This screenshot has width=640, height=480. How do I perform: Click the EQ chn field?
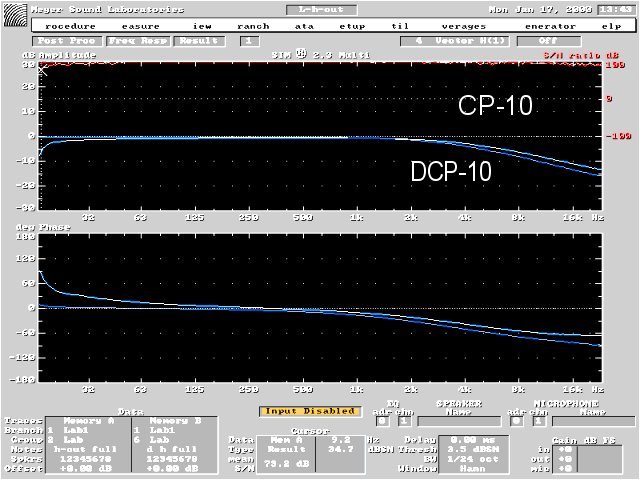404,421
